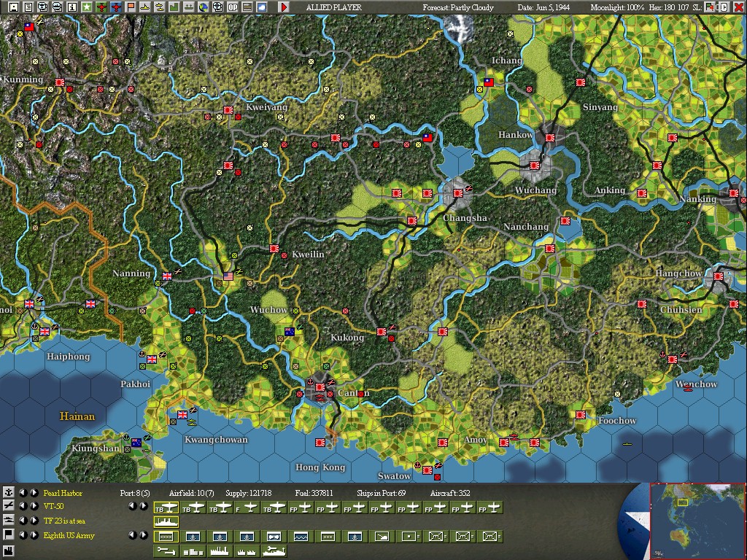The image size is (747, 560).
Task: Go to next unit after Eighth US Army
Action: [x=34, y=535]
